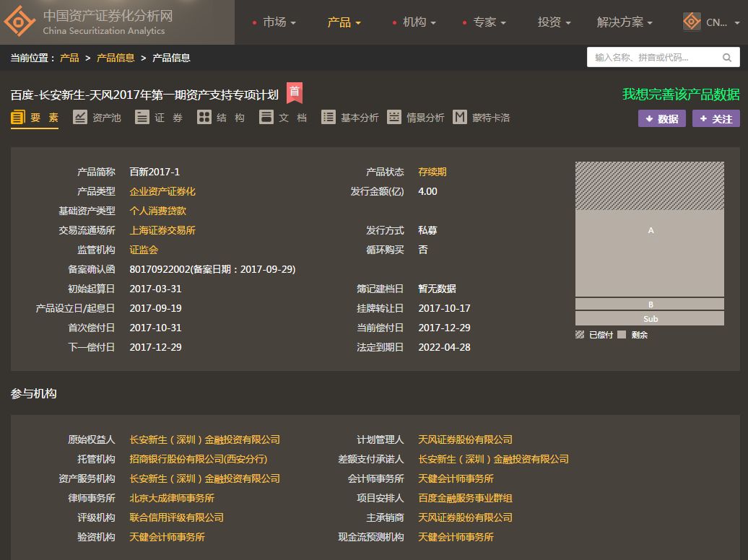Focus the name or code search field
Screen dimensions: 748x560
663,57
